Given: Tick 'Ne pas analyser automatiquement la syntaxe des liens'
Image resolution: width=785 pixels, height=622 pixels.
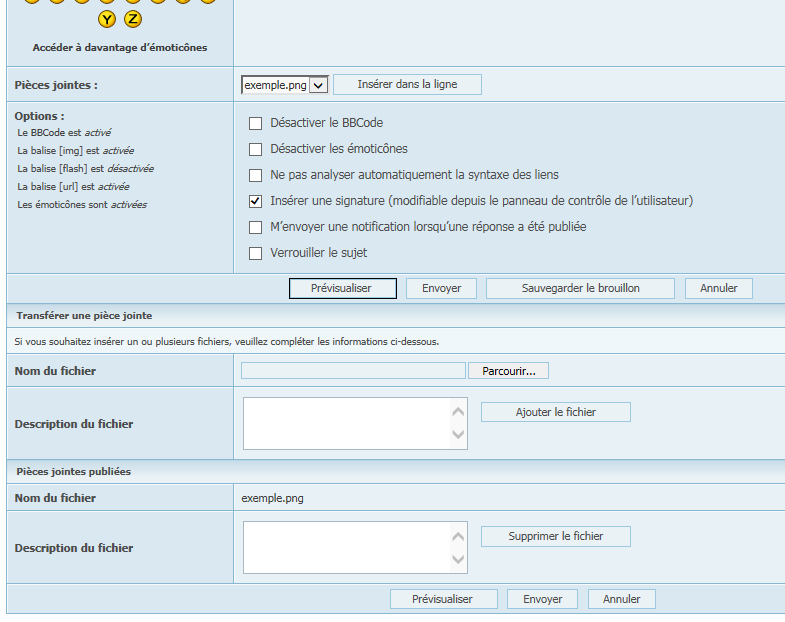Looking at the screenshot, I should tap(256, 175).
